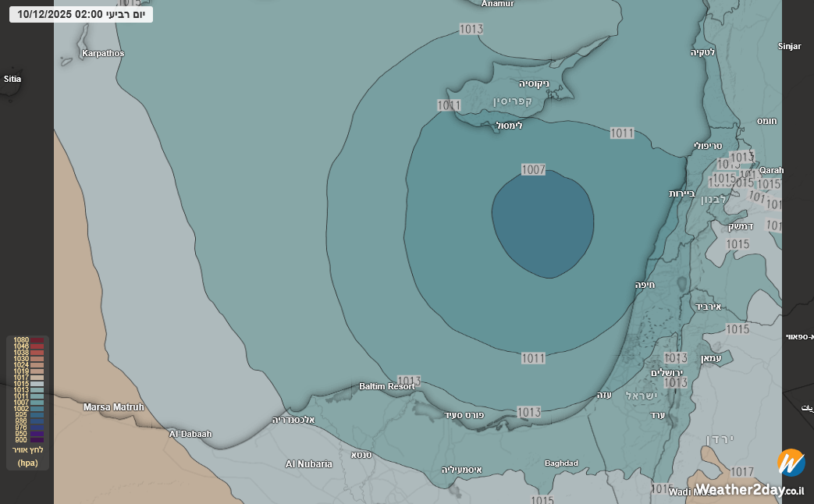Click the Marsa Matruh city label
Viewport: 814px width, 504px height.
tap(113, 407)
